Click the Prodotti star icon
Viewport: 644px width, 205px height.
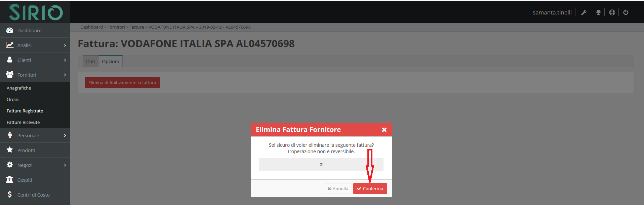point(10,150)
